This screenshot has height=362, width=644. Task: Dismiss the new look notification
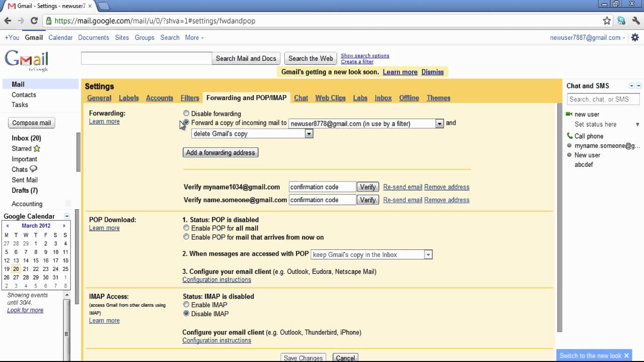(x=433, y=72)
